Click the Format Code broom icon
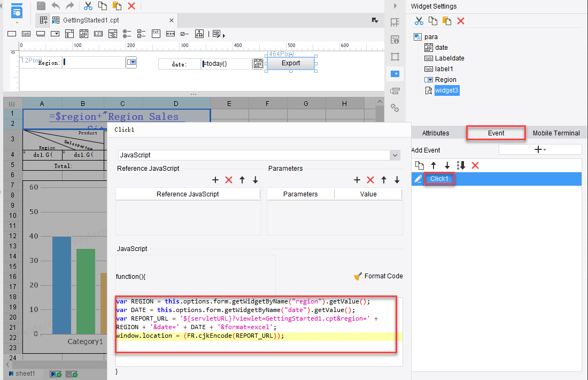This screenshot has height=380, width=588. click(358, 276)
